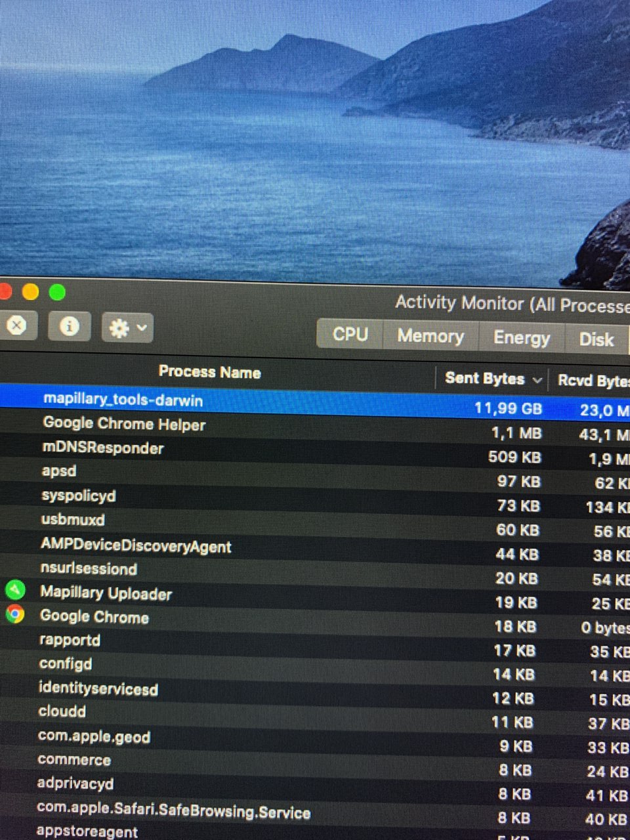
Task: Select the Mapillary Uploader process name
Action: click(106, 593)
